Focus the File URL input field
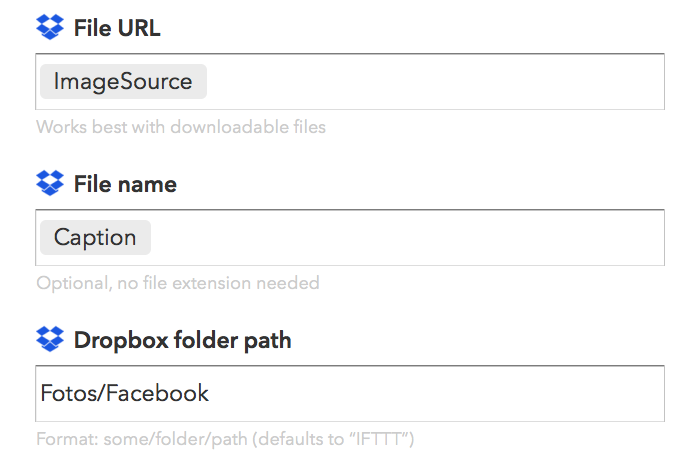 350,82
